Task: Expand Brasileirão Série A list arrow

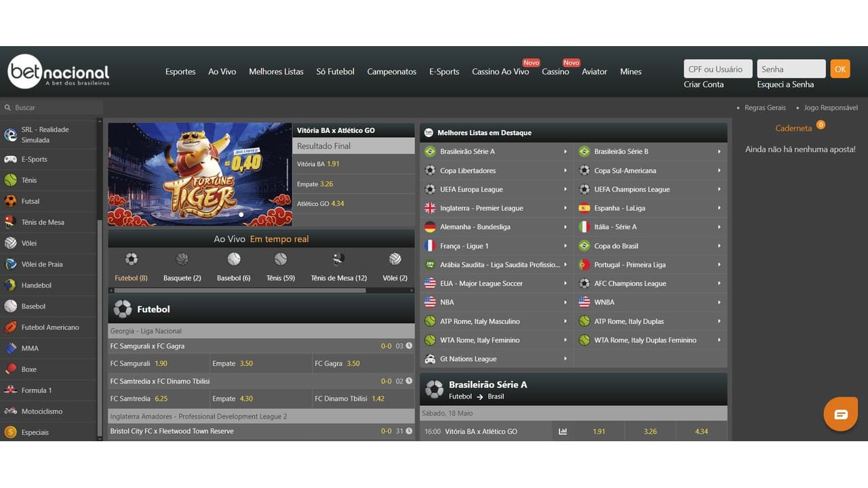Action: coord(566,151)
